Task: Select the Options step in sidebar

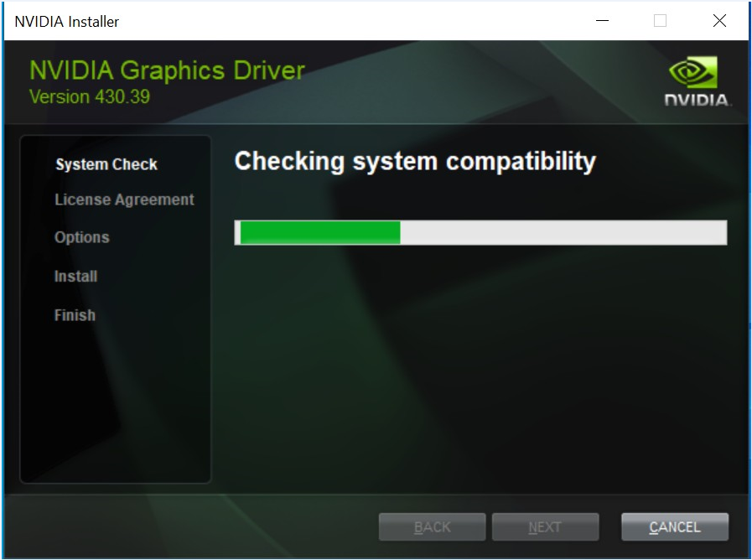Action: tap(82, 237)
